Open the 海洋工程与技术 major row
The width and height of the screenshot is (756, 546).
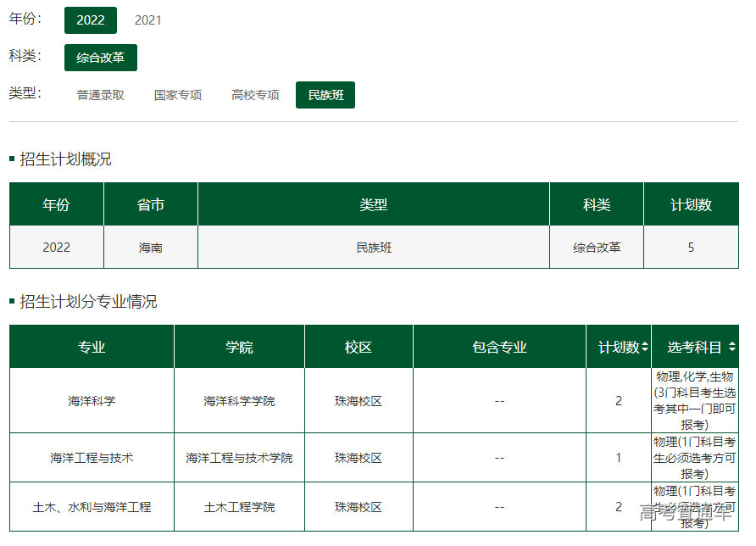click(x=92, y=458)
